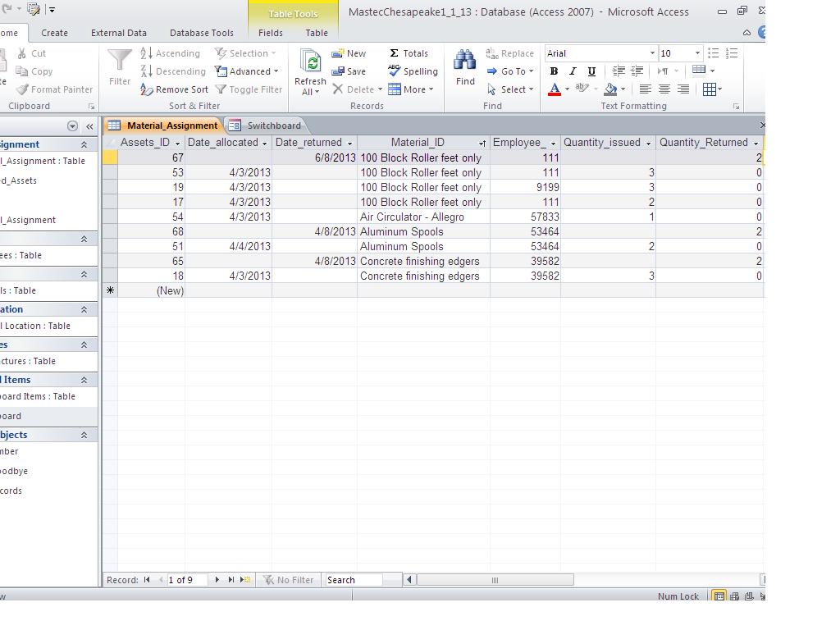Viewport: 840px width, 630px height.
Task: Go to next record arrow
Action: (x=217, y=580)
